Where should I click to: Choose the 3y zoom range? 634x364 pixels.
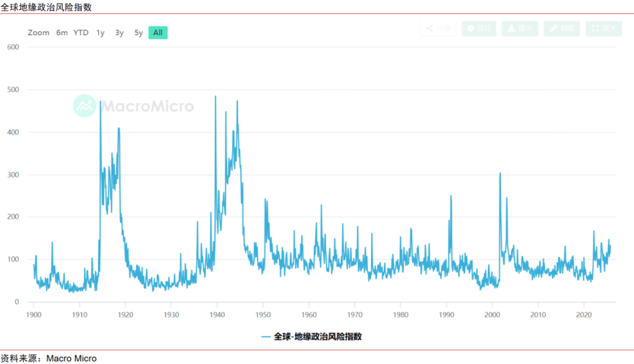pyautogui.click(x=119, y=33)
